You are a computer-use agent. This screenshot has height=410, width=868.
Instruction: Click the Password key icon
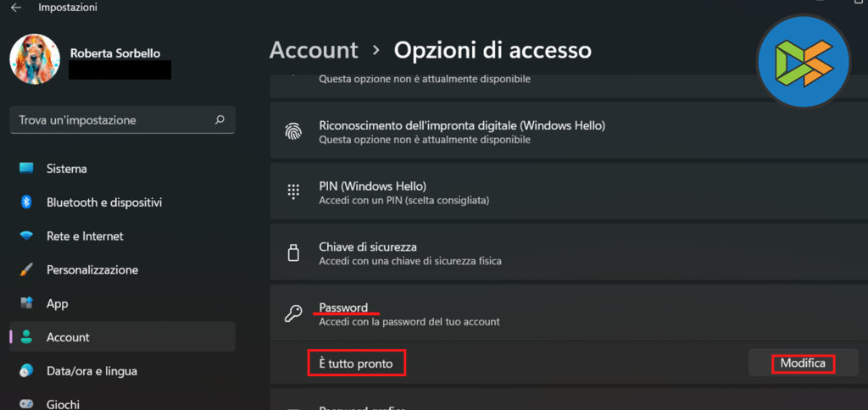click(293, 313)
